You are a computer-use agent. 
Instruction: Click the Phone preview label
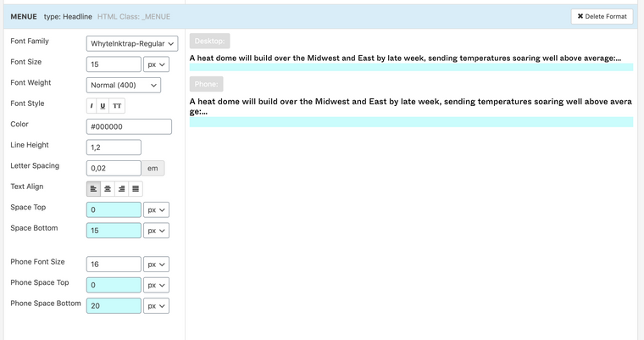207,84
